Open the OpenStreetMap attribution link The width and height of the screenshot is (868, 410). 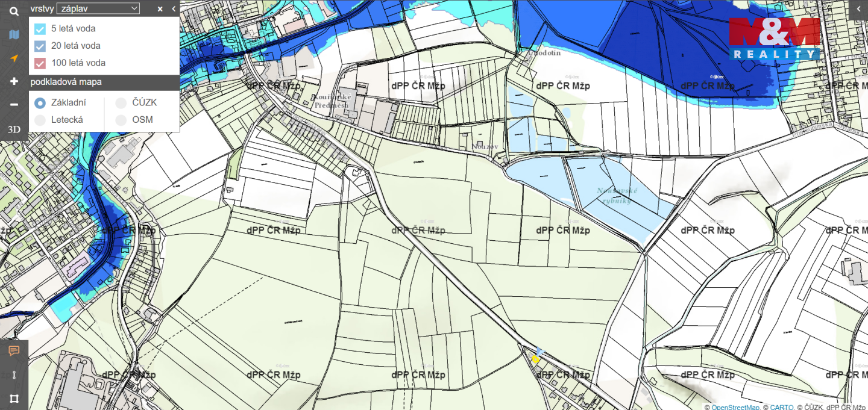click(x=735, y=407)
